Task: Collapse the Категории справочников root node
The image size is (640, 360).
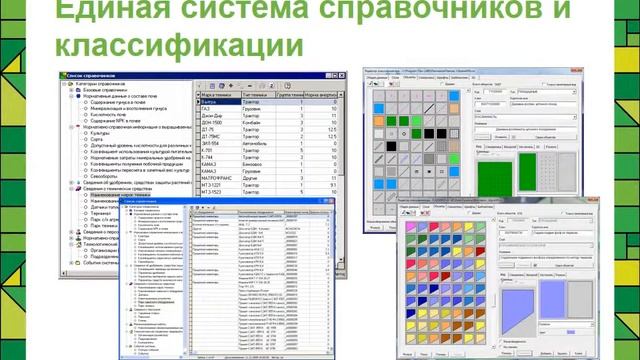Action: coord(64,84)
